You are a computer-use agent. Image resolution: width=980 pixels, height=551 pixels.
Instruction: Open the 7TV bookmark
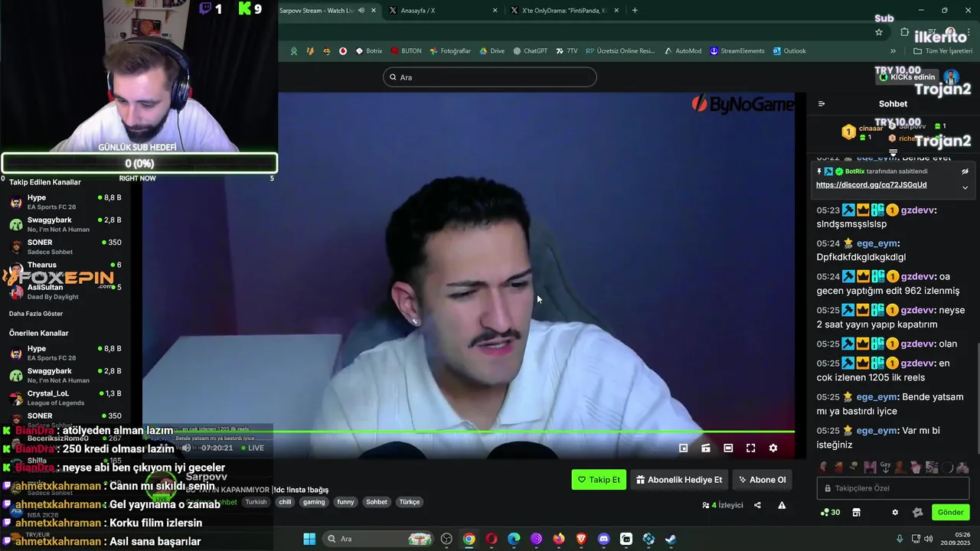[x=566, y=51]
